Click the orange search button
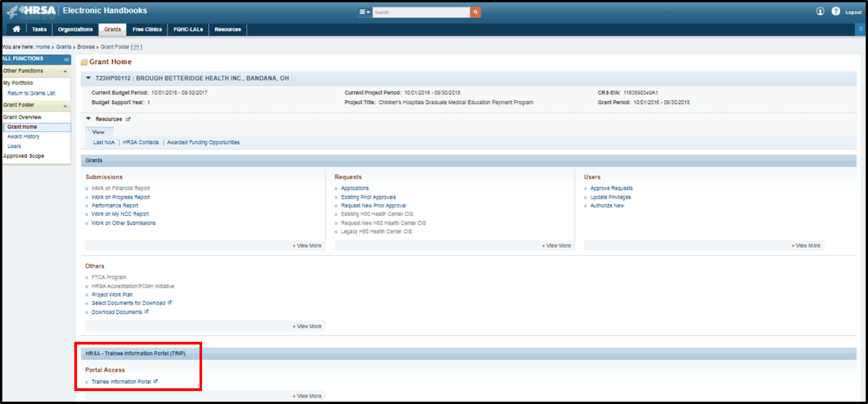 tap(476, 12)
